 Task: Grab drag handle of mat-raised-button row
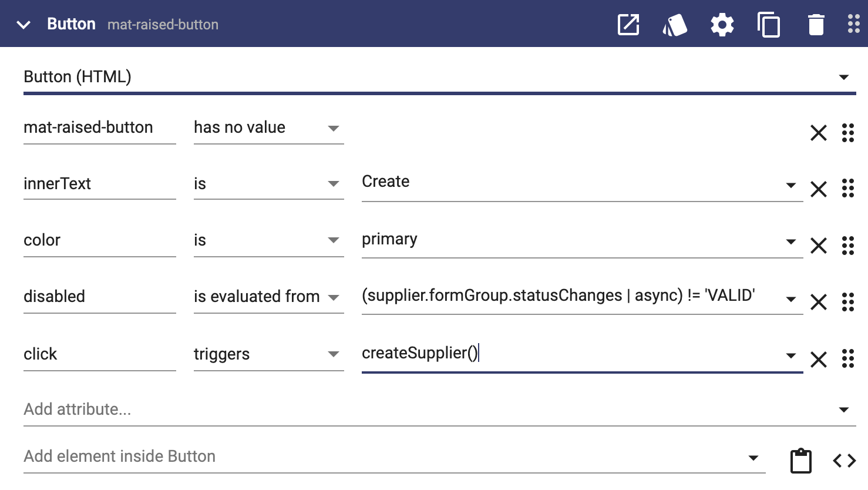point(848,133)
